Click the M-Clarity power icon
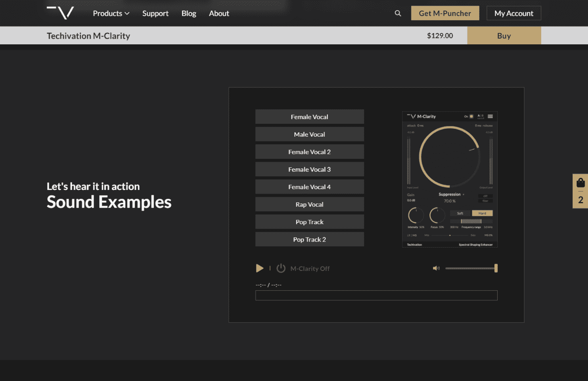Screen dimensions: 588x381 click(x=281, y=269)
